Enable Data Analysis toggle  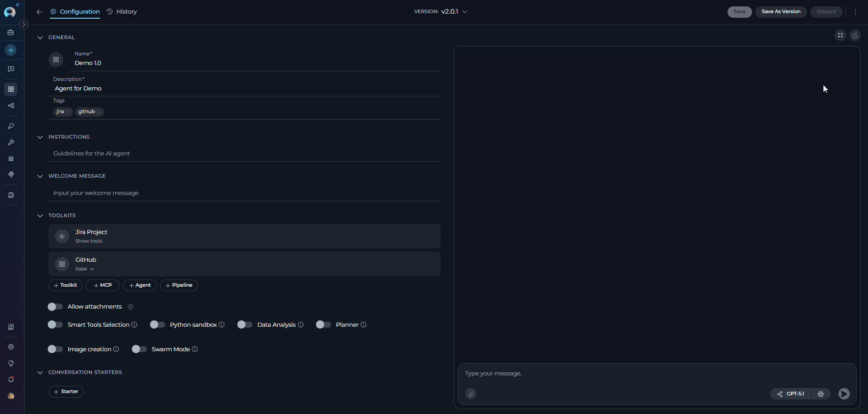(245, 324)
